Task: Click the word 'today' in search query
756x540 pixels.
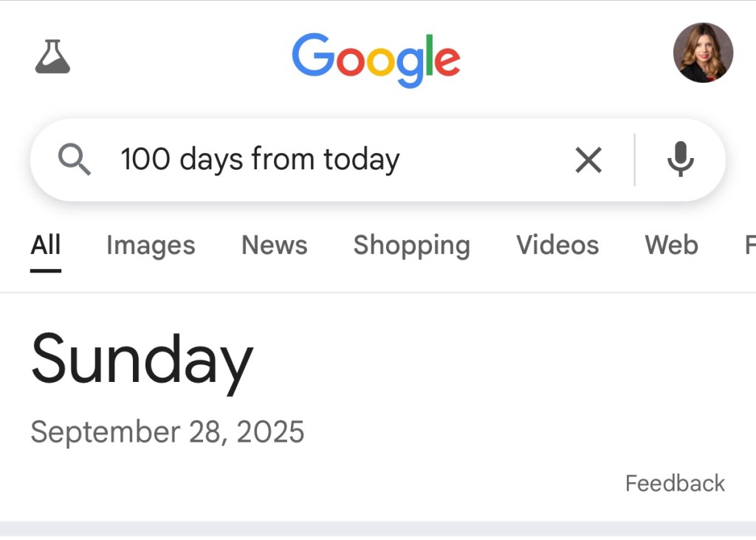Action: 363,160
